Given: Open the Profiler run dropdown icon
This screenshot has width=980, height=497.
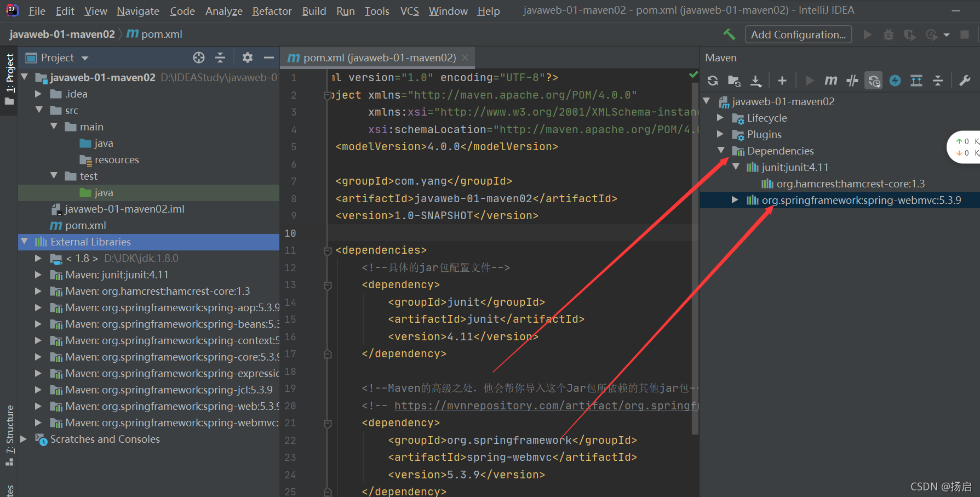Looking at the screenshot, I should [x=947, y=35].
